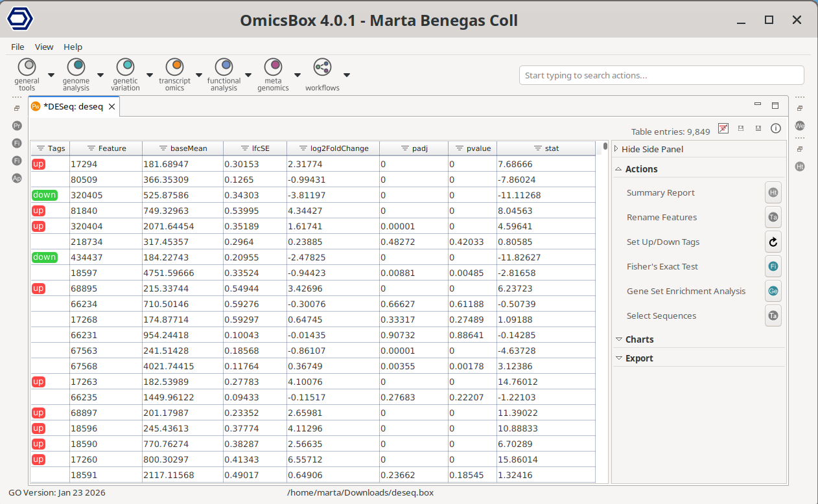Click the transcriptomics toolbar icon
Screen dimensions: 818x504
(175, 67)
